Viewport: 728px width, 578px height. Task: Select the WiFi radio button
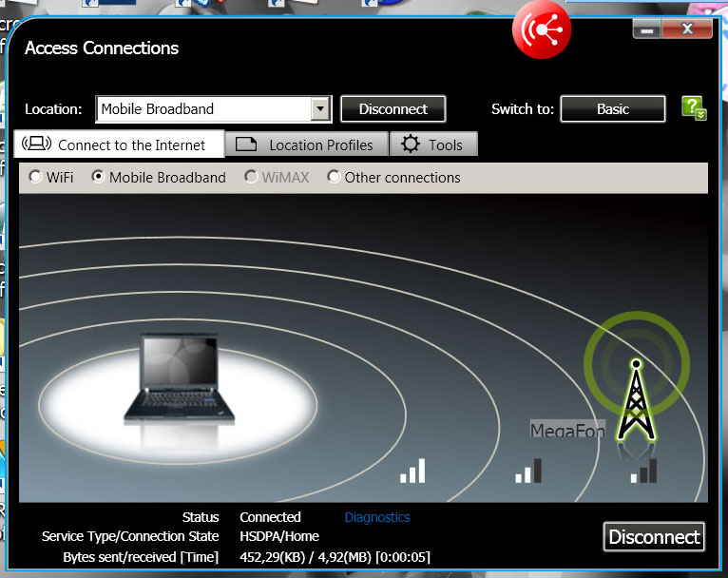pyautogui.click(x=36, y=177)
